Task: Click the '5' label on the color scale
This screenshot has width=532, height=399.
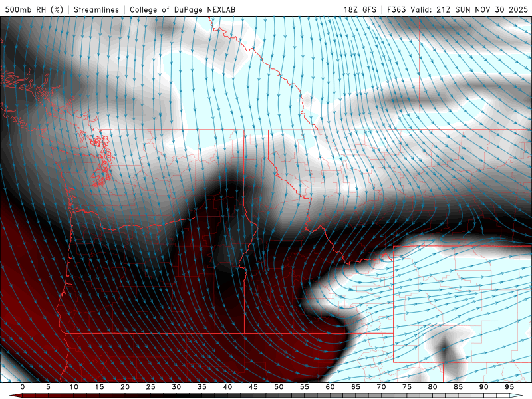Action: pyautogui.click(x=48, y=387)
